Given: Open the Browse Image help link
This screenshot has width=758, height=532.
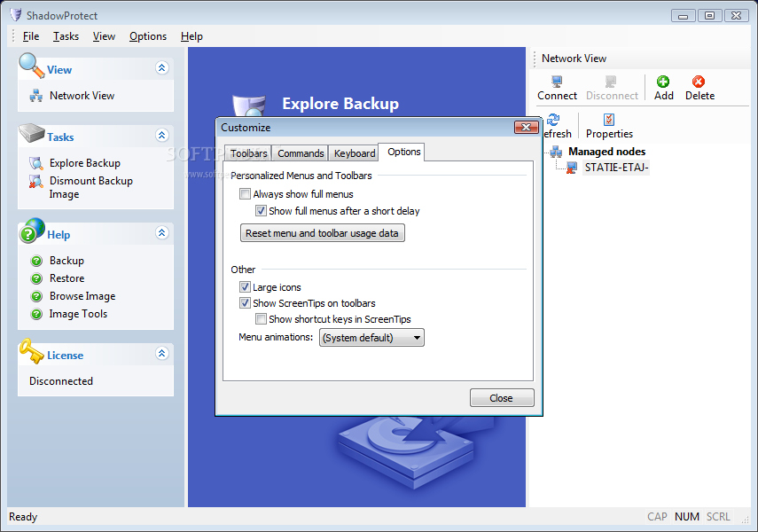Looking at the screenshot, I should point(82,296).
